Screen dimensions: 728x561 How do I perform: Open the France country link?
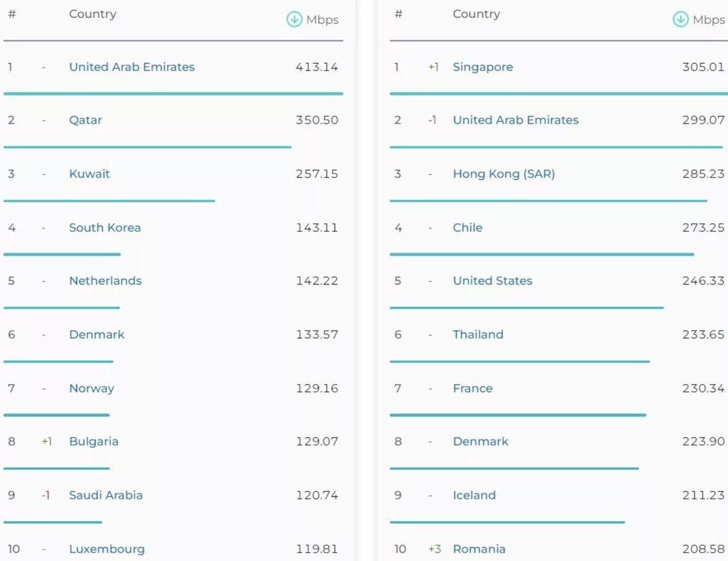click(x=473, y=388)
